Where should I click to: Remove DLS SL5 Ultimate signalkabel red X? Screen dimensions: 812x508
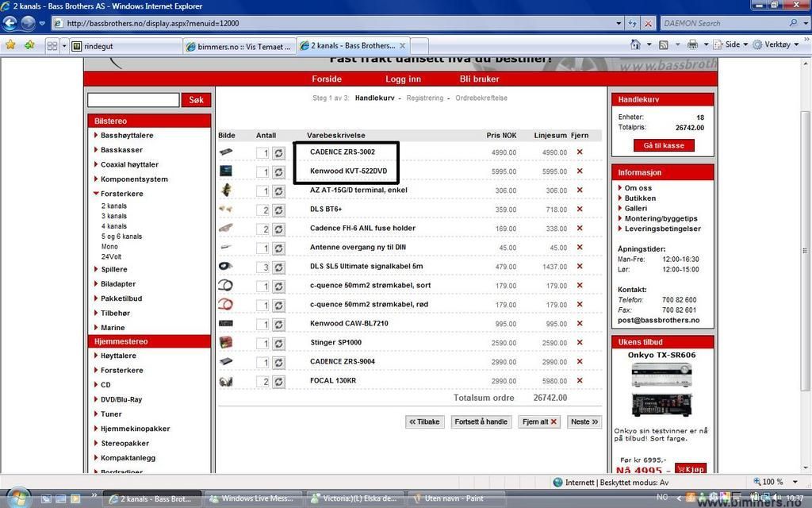pyautogui.click(x=580, y=267)
